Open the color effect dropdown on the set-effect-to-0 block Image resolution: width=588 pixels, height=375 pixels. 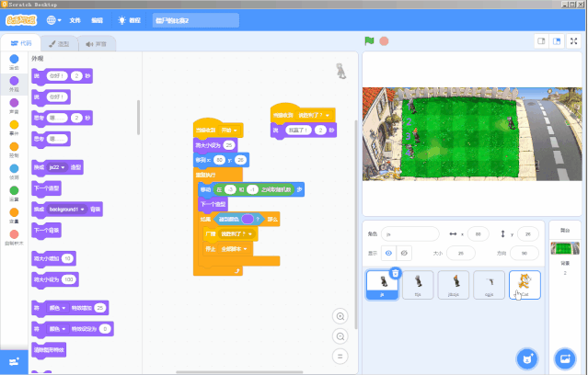pos(57,329)
